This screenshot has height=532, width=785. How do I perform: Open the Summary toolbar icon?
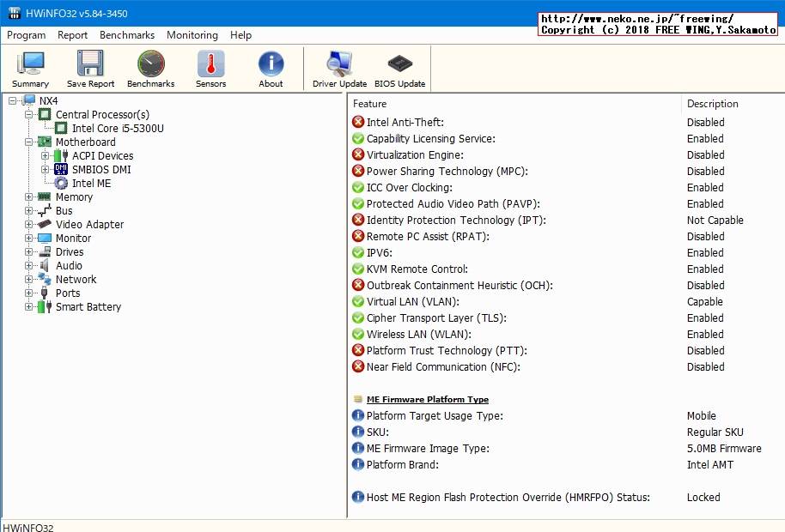[31, 69]
